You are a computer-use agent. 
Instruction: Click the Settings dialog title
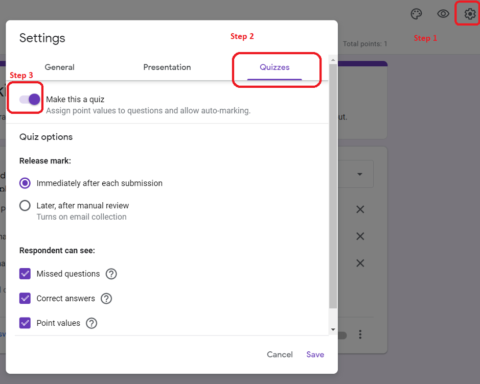(42, 38)
